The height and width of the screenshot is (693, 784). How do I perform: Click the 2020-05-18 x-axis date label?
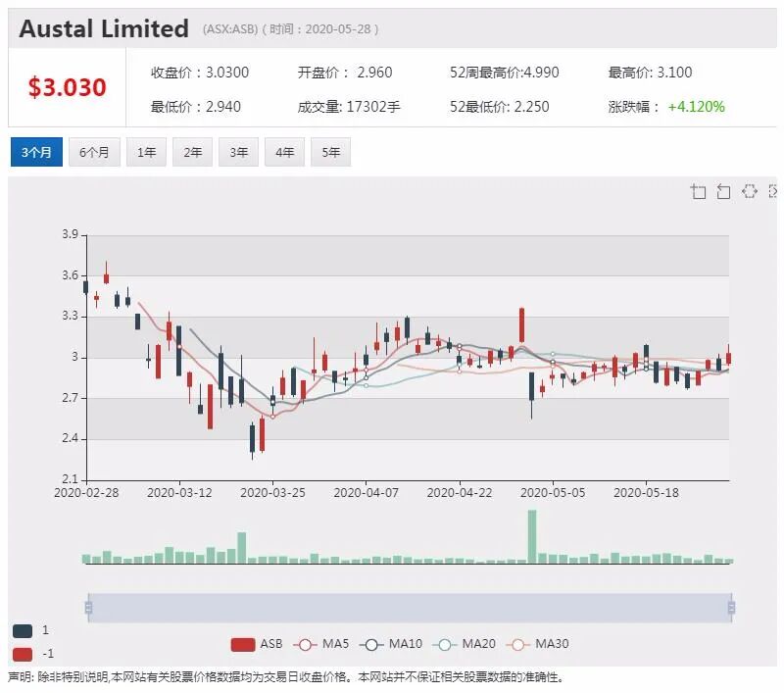pos(646,492)
